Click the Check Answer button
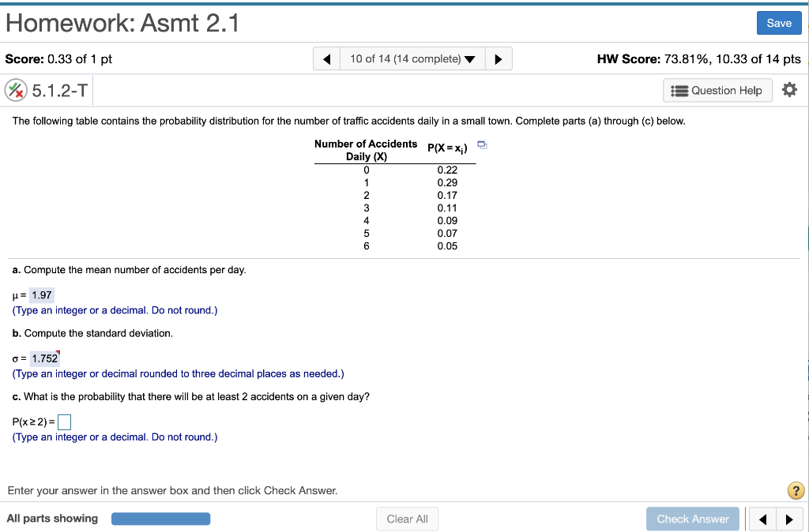 [x=693, y=519]
